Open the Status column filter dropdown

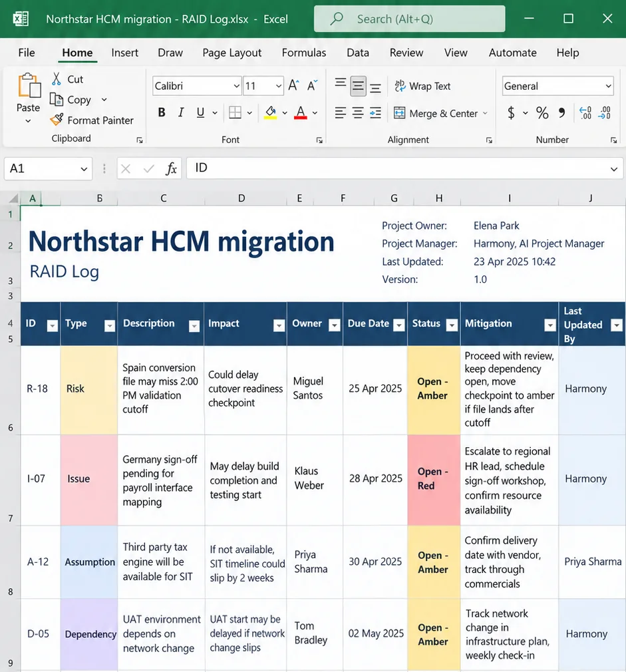[x=452, y=325]
